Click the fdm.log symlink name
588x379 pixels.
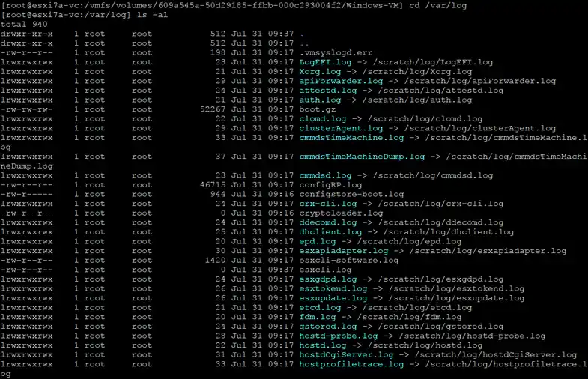pyautogui.click(x=318, y=317)
